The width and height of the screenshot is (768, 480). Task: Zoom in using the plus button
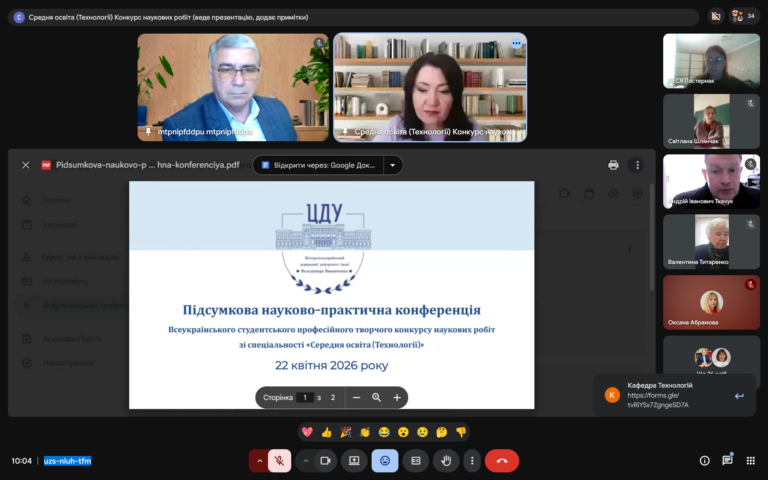tap(396, 397)
